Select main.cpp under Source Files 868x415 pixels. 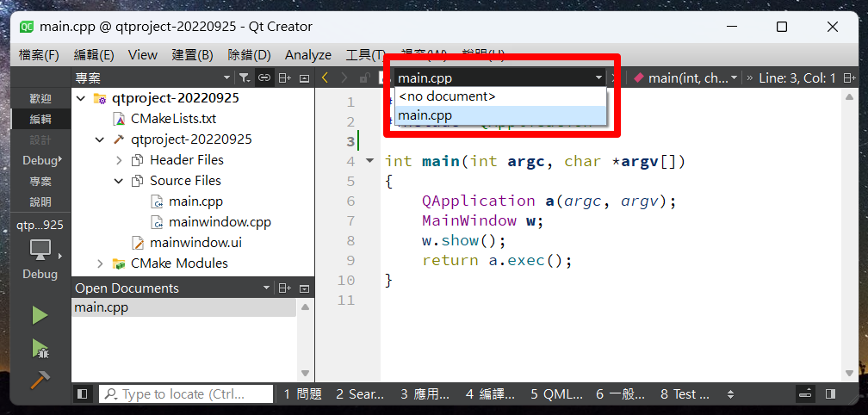(195, 201)
